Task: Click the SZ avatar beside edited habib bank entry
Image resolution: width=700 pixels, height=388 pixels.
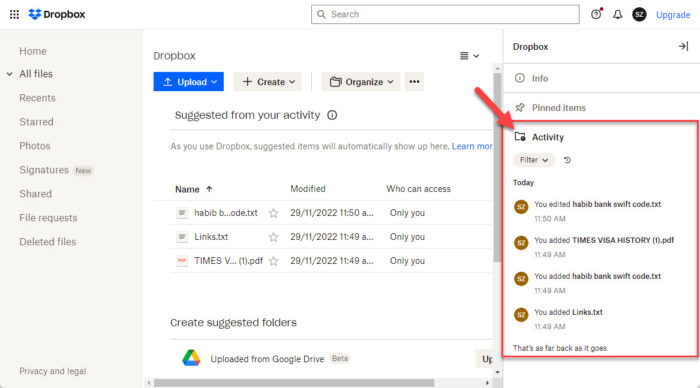Action: tap(521, 207)
